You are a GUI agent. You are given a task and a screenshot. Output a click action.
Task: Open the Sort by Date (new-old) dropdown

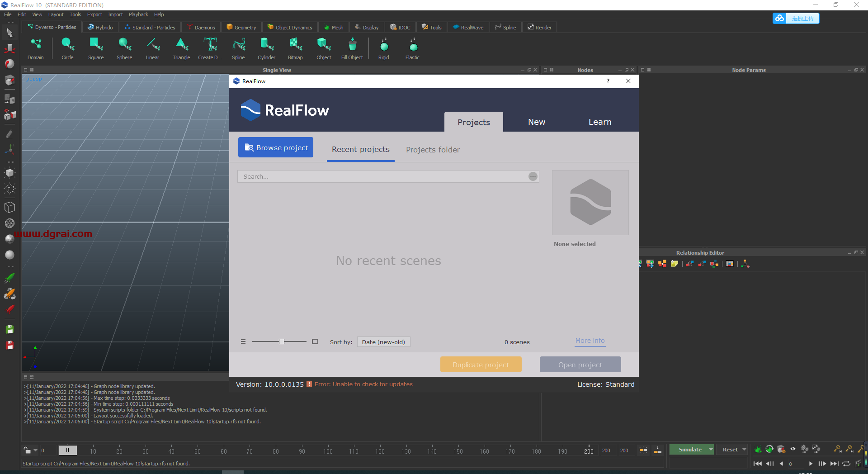tap(384, 342)
